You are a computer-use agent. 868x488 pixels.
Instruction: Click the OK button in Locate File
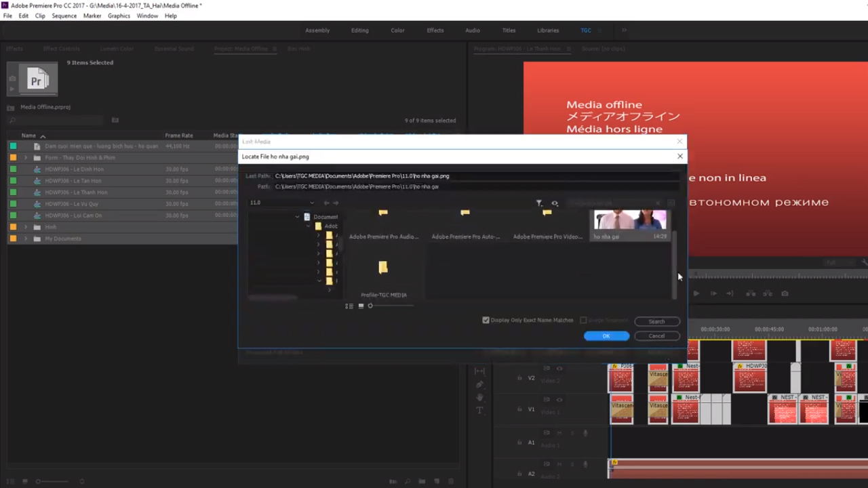606,336
